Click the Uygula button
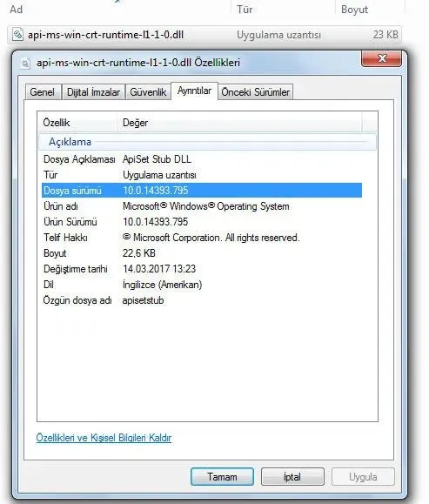Viewport: 429px width, 504px height. pos(363,476)
